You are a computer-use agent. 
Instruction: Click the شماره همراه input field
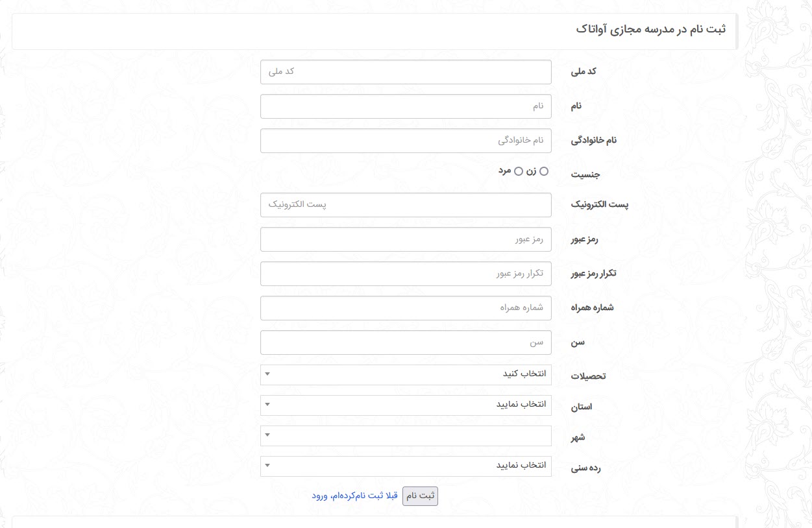tap(406, 308)
